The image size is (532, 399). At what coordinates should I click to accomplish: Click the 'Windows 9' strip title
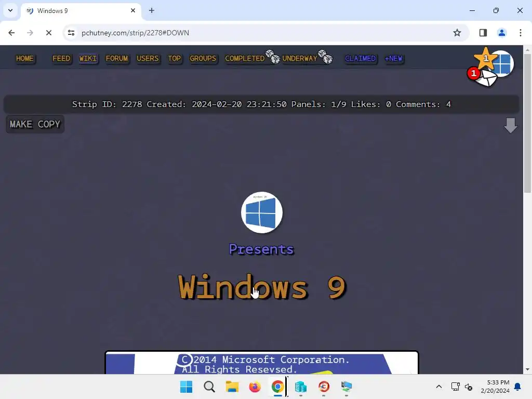pos(262,287)
